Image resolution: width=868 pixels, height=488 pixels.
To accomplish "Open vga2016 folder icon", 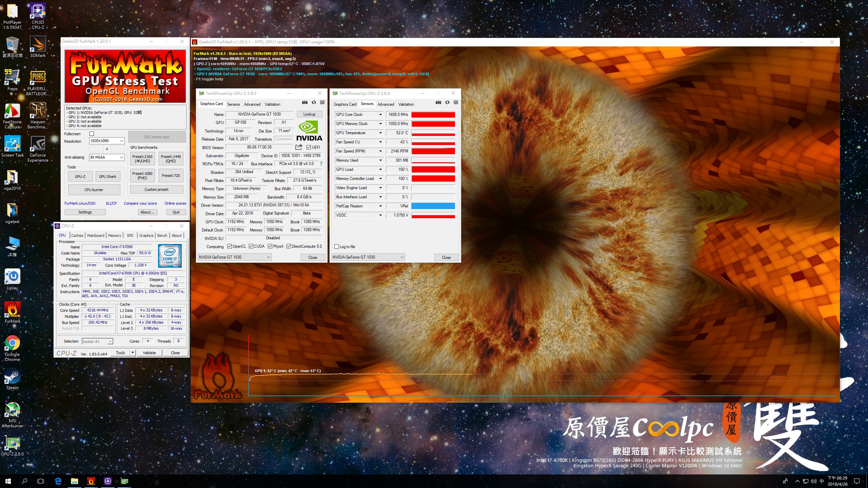I will tap(12, 180).
